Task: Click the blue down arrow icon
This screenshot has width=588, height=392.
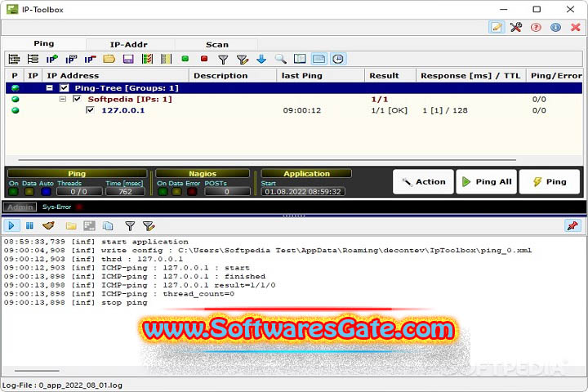Action: 261,59
